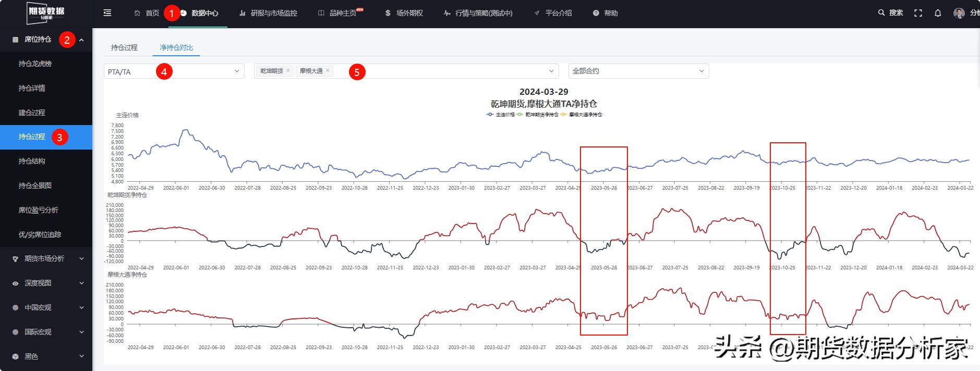
Task: Switch to the 净持仓对比 tab
Action: point(176,47)
